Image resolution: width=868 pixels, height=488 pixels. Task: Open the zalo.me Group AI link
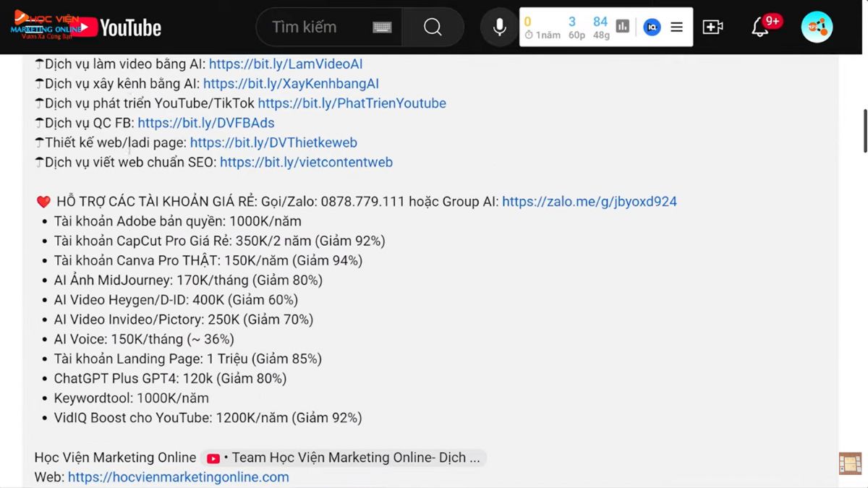pos(590,201)
